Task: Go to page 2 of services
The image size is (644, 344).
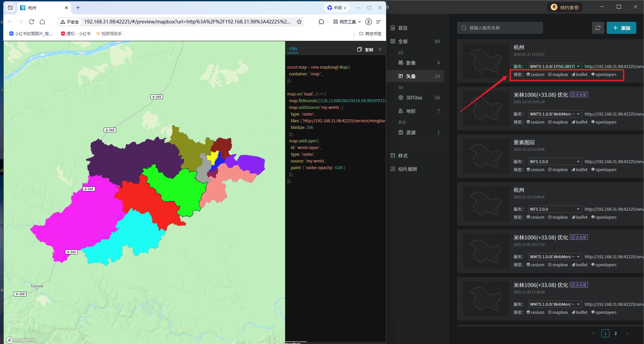Action: coord(615,333)
